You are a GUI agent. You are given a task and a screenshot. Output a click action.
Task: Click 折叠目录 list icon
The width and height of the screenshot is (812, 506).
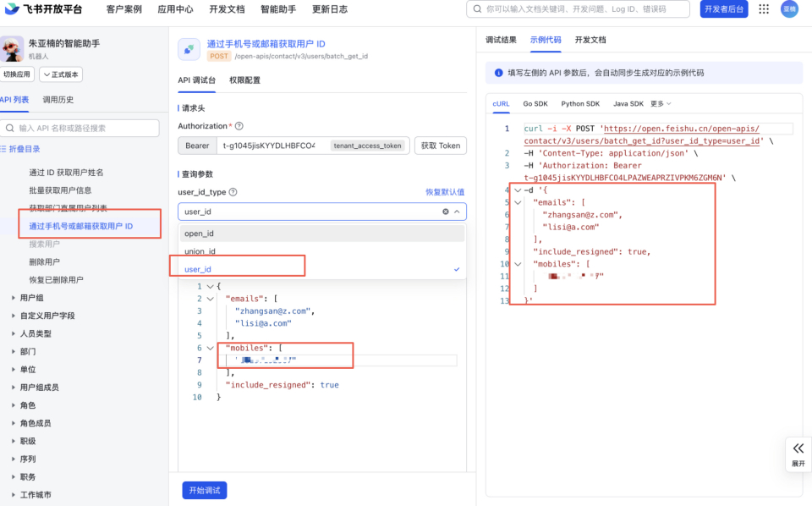coord(3,149)
